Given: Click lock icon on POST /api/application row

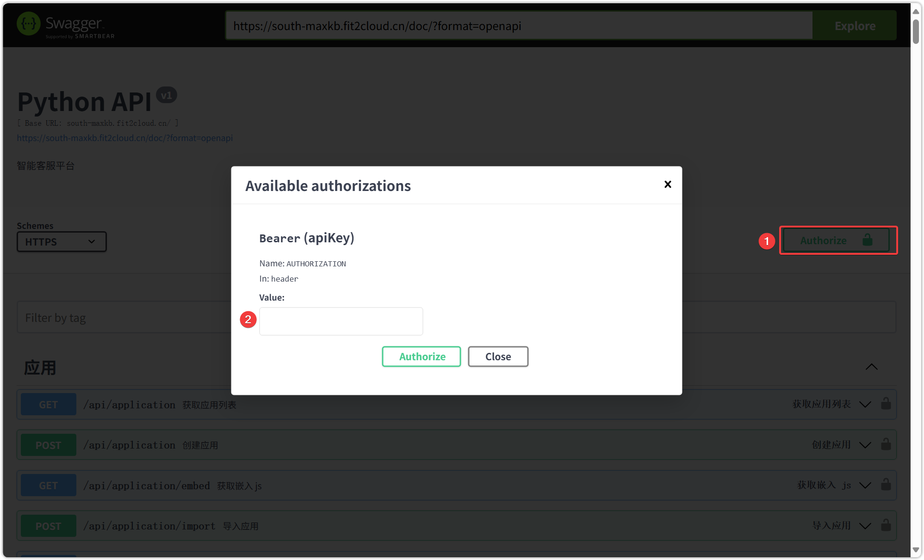Looking at the screenshot, I should pos(886,444).
